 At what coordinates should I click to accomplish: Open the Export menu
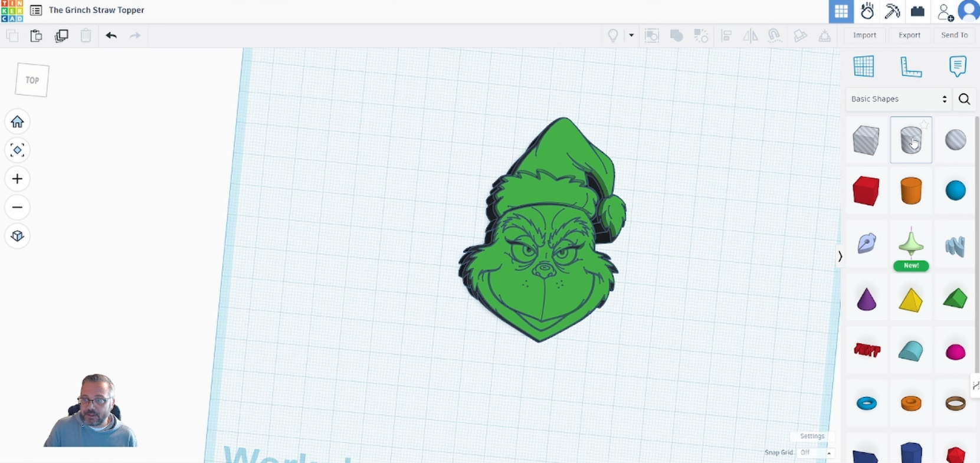(909, 35)
